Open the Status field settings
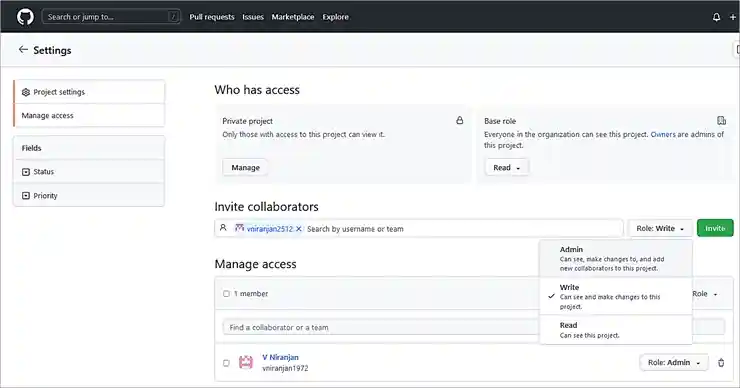740x388 pixels. [89, 172]
